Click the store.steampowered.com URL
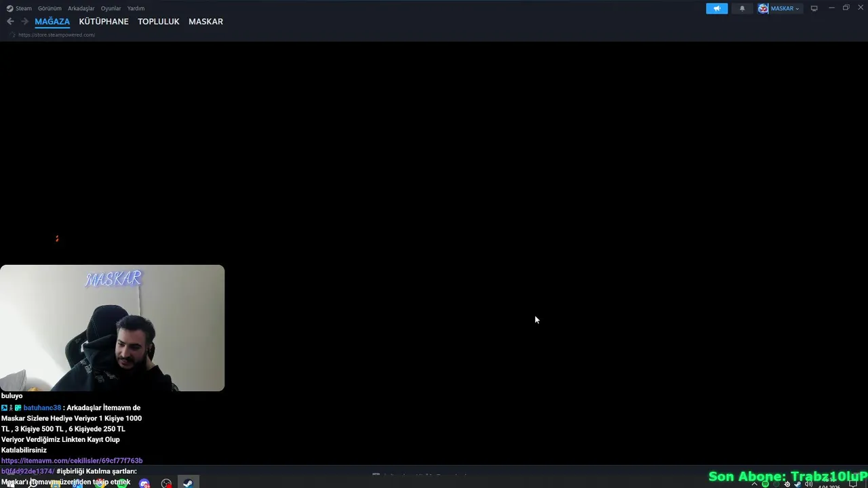This screenshot has width=868, height=488. [56, 35]
